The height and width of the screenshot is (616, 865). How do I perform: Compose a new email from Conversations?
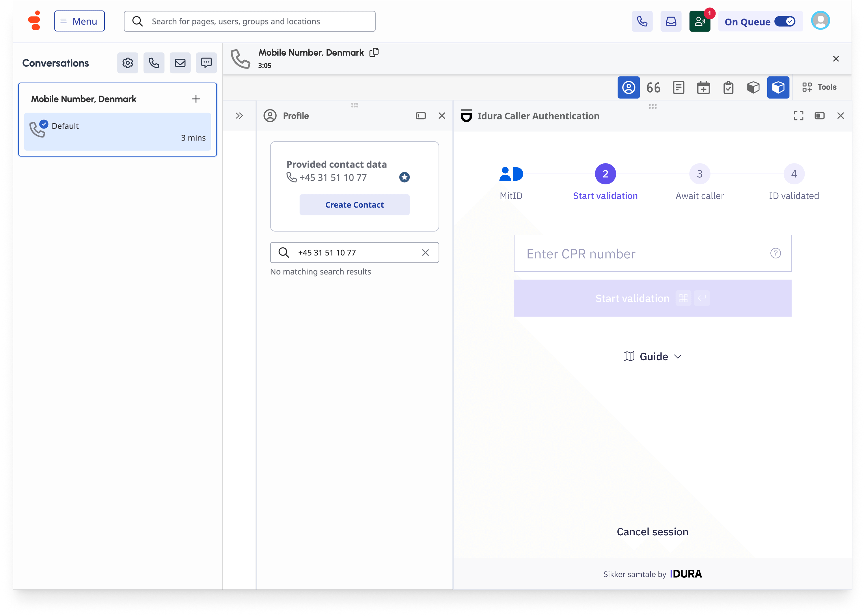(180, 63)
